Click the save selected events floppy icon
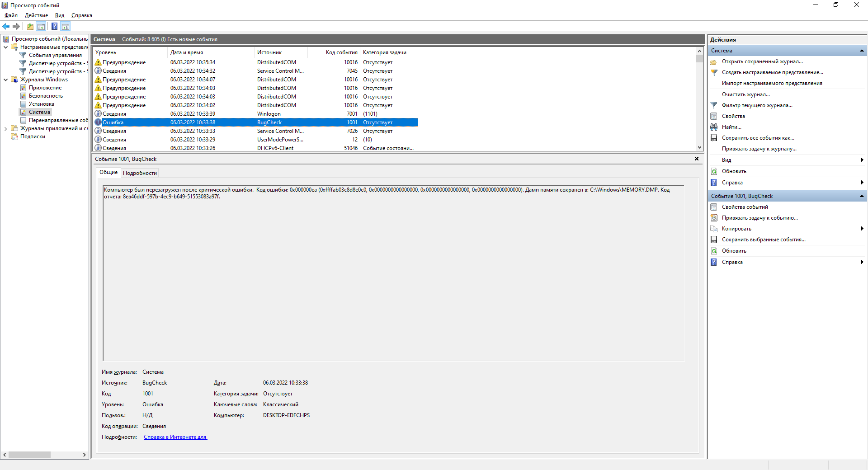868x470 pixels. coord(714,240)
